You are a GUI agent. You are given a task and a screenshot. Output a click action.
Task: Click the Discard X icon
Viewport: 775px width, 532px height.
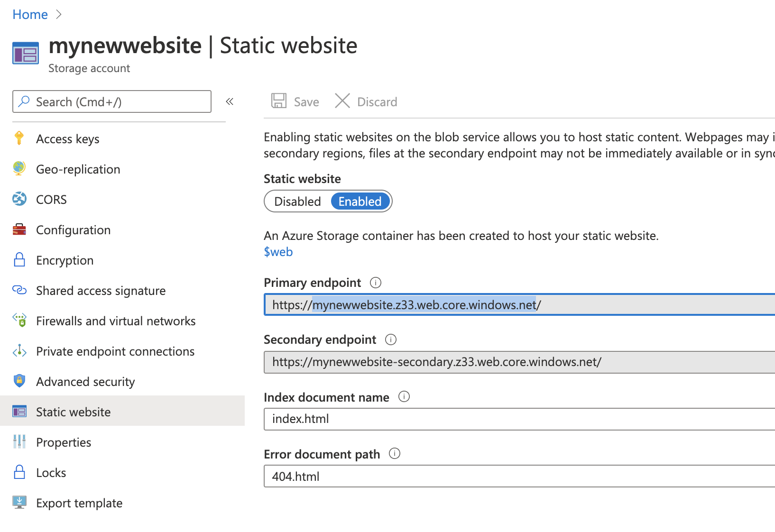click(342, 101)
